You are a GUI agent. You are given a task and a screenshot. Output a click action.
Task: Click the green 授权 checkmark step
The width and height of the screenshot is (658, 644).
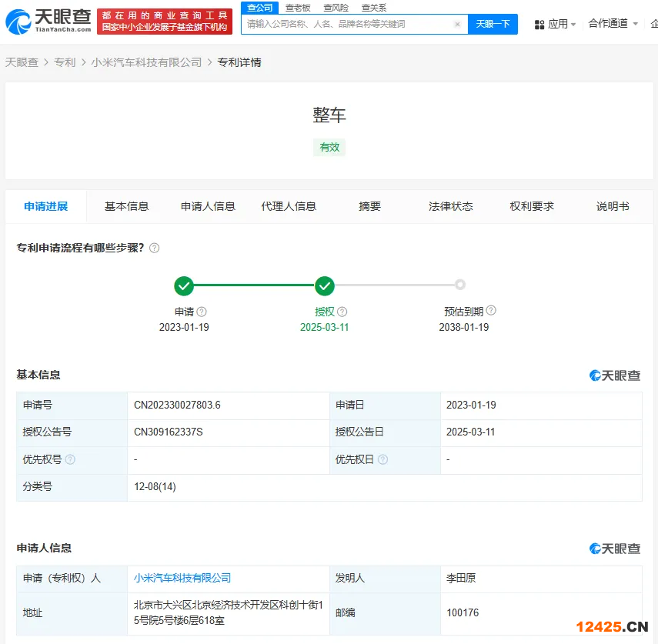point(325,286)
